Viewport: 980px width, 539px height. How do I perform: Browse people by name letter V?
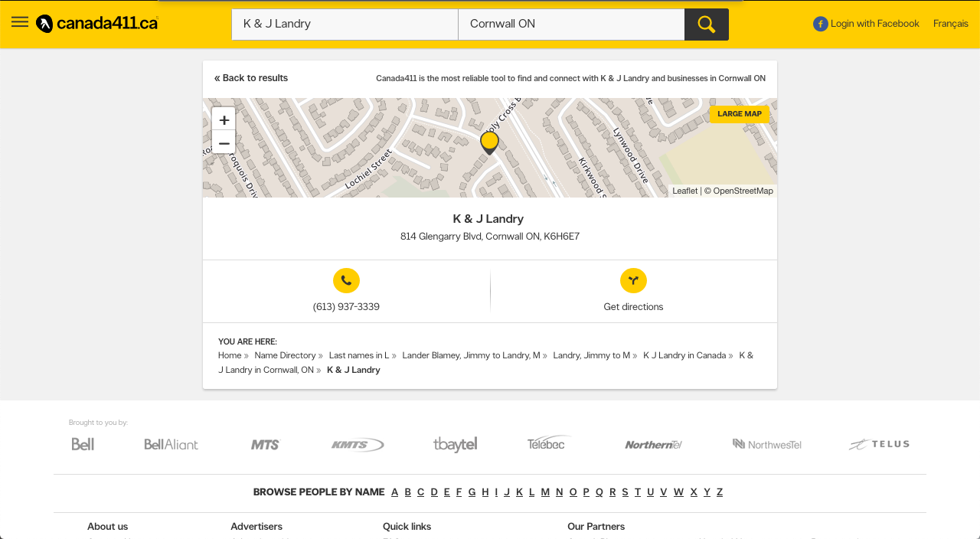click(664, 492)
